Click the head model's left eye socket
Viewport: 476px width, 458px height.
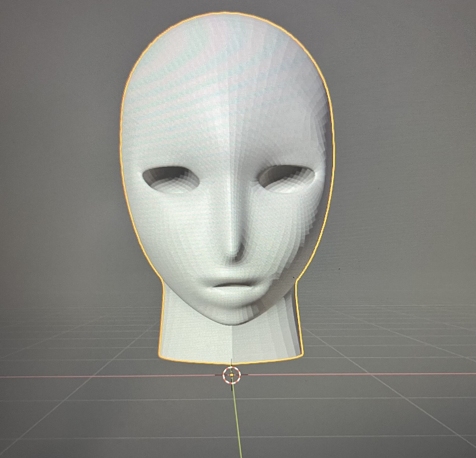[x=171, y=179]
